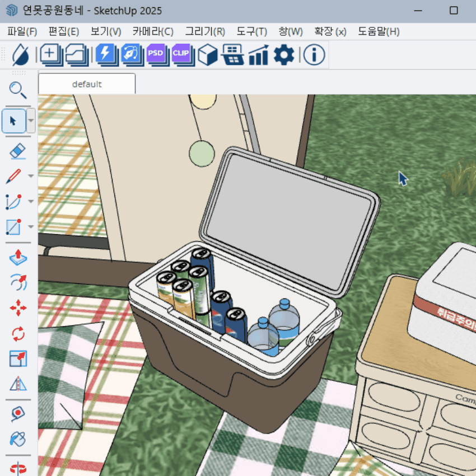Click the CLIP export icon
Image resolution: width=476 pixels, height=476 pixels.
pyautogui.click(x=181, y=55)
